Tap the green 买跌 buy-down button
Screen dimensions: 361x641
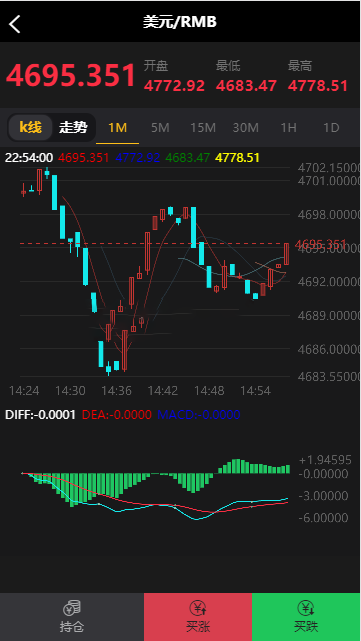coord(306,617)
